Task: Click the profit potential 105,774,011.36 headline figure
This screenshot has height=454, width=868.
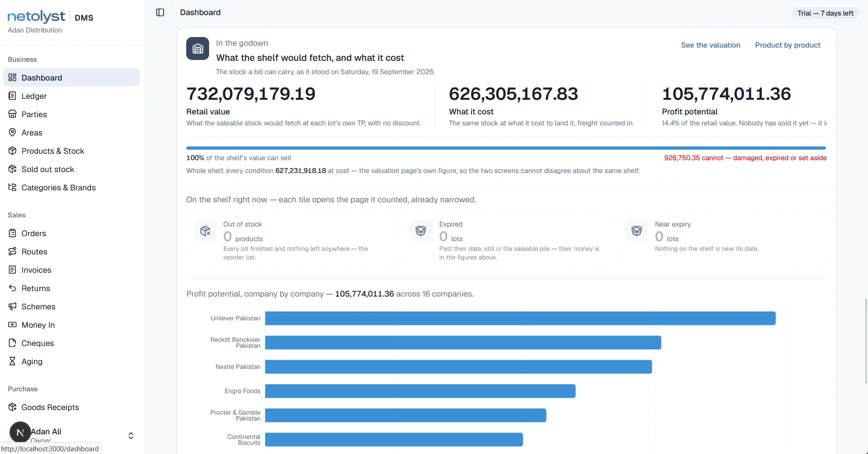Action: [x=726, y=94]
